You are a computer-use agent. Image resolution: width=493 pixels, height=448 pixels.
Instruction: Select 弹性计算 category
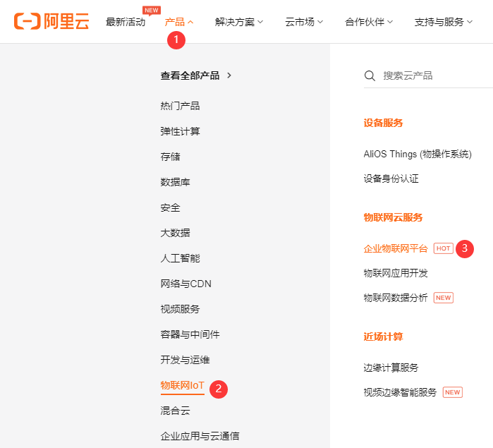point(180,131)
